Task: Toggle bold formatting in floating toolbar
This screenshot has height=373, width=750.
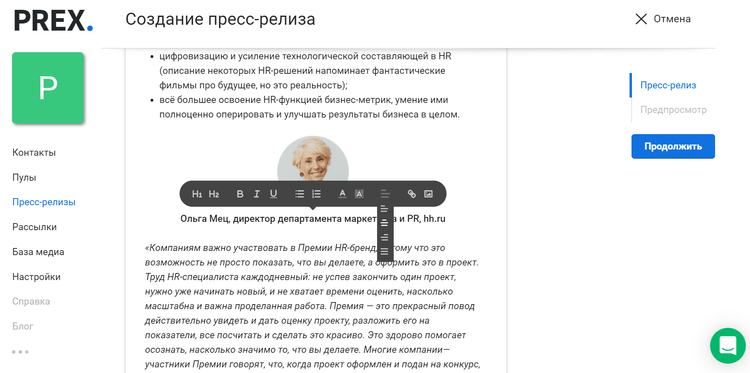Action: (240, 194)
